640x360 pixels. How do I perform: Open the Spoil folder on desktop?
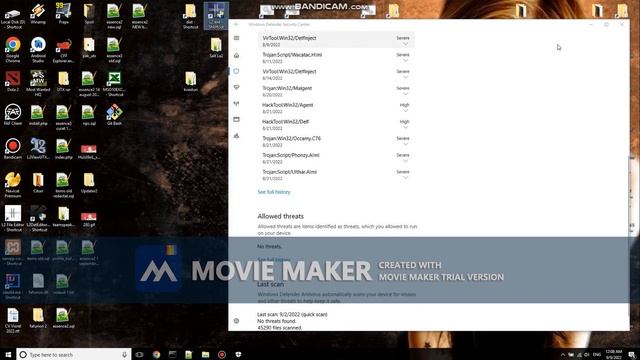point(89,13)
